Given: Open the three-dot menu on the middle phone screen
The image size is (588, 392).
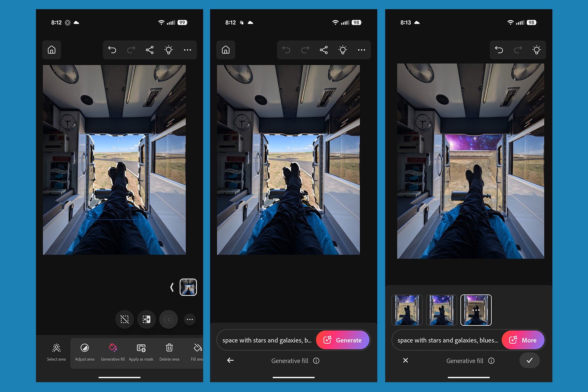Looking at the screenshot, I should pos(362,50).
